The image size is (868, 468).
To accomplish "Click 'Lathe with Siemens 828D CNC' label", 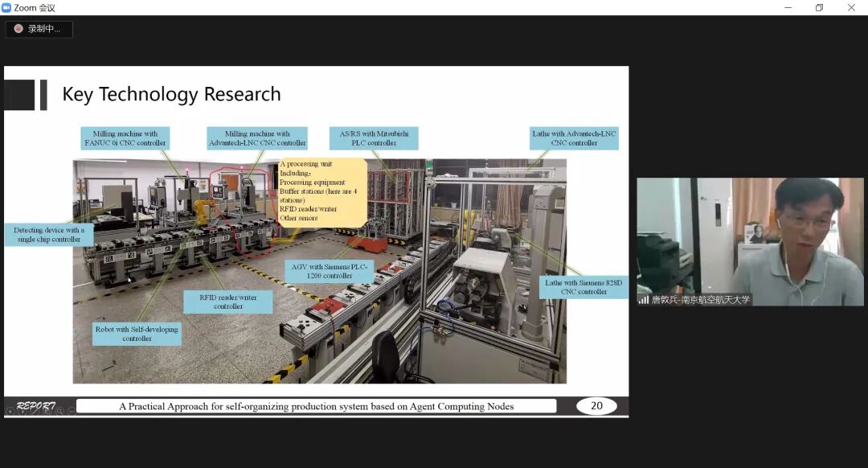I will click(583, 287).
